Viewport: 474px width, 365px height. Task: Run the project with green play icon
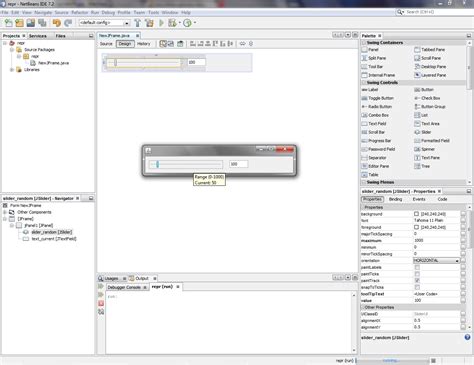click(161, 23)
